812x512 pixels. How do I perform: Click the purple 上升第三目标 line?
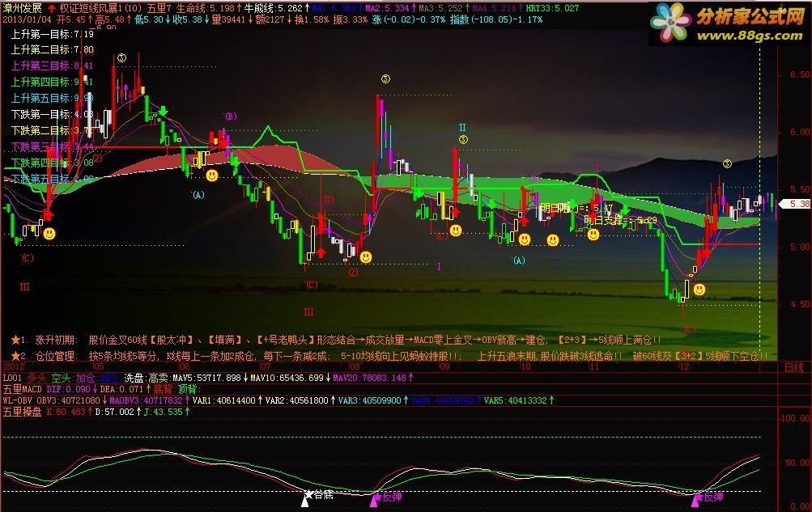(x=53, y=66)
